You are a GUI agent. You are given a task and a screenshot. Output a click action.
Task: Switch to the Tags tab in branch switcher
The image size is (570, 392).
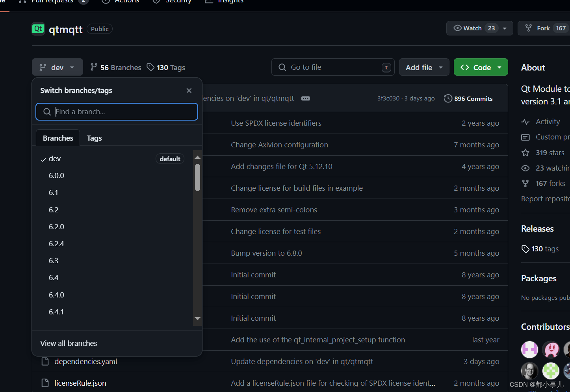click(94, 138)
